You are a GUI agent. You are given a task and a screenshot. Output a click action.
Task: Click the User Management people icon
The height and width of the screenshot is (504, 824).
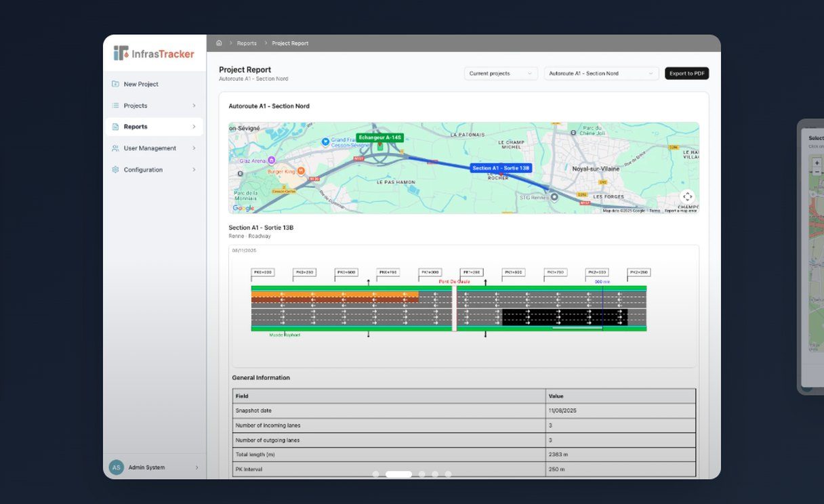115,148
